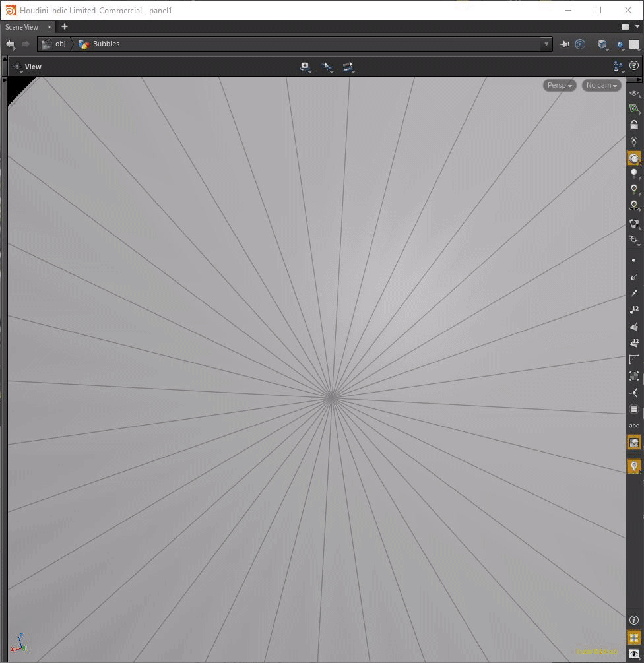This screenshot has width=644, height=663.
Task: Click the help question mark icon
Action: pyautogui.click(x=634, y=65)
